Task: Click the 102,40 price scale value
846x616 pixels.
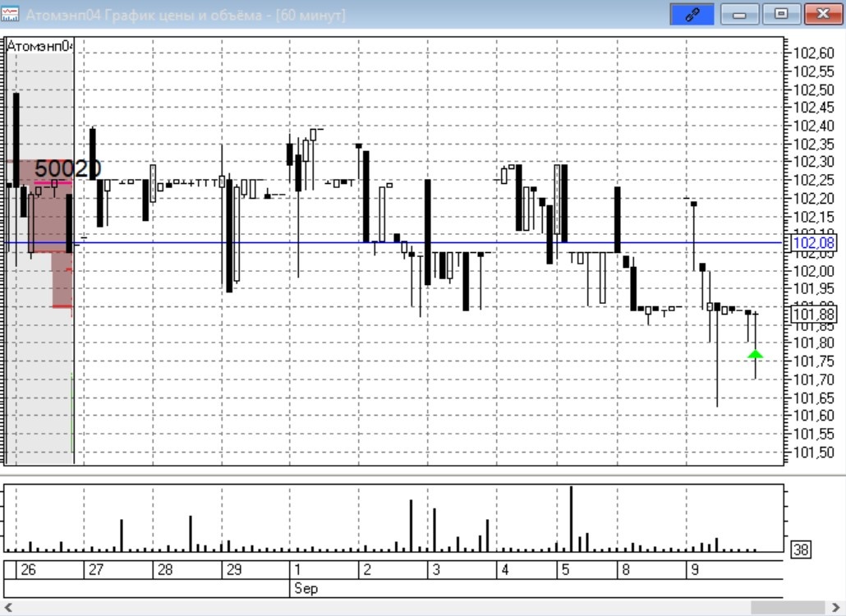Action: (814, 126)
